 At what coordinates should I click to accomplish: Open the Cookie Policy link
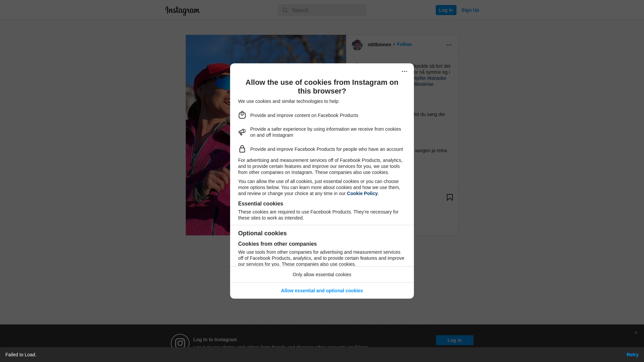362,193
